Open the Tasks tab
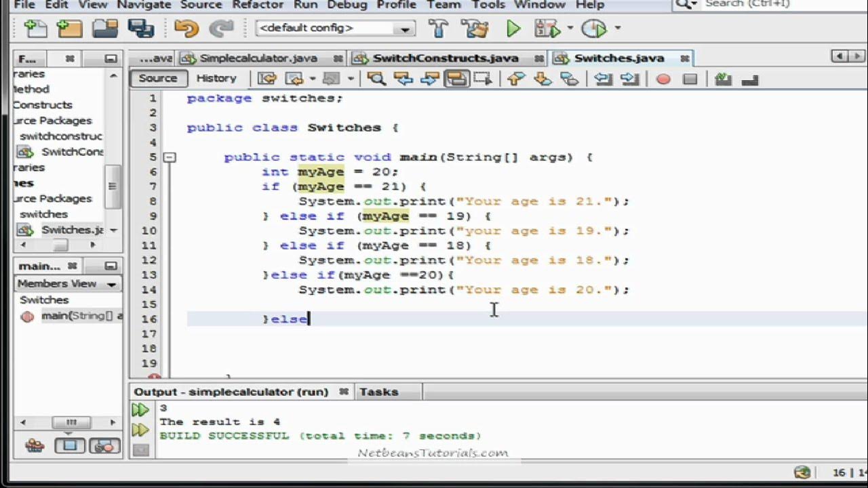 [x=378, y=392]
